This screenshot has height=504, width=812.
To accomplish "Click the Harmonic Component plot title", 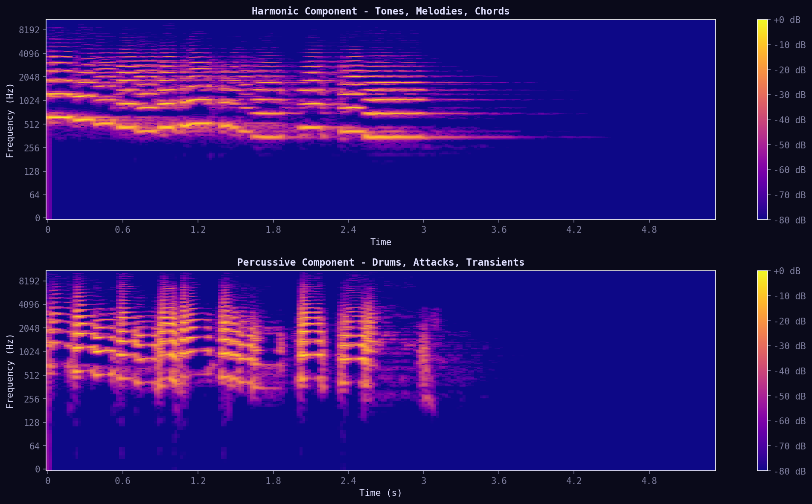I will point(380,11).
